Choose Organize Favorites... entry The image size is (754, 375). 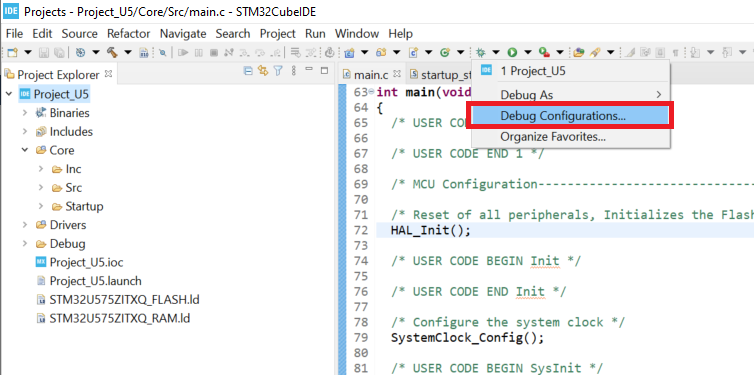click(570, 137)
